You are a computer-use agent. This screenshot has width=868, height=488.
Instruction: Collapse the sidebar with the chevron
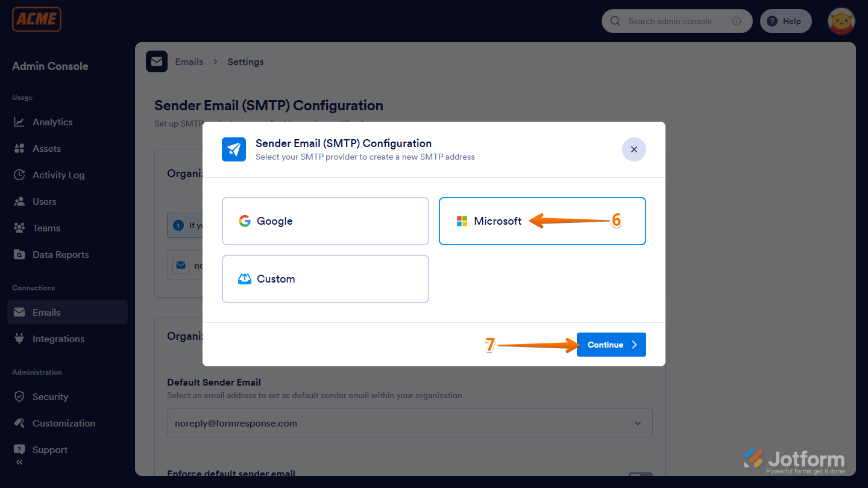19,461
